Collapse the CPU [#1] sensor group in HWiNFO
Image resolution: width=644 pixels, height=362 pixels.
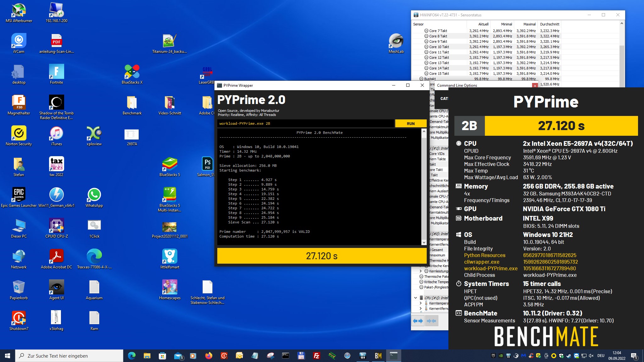click(415, 298)
